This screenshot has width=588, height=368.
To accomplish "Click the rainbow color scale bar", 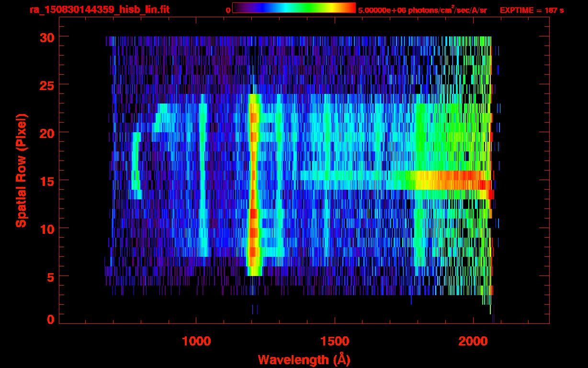I will pos(294,8).
